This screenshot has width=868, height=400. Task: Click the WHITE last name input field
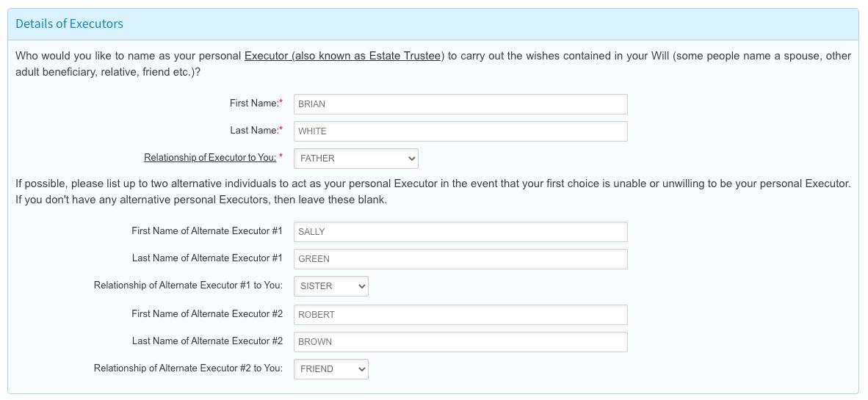460,131
